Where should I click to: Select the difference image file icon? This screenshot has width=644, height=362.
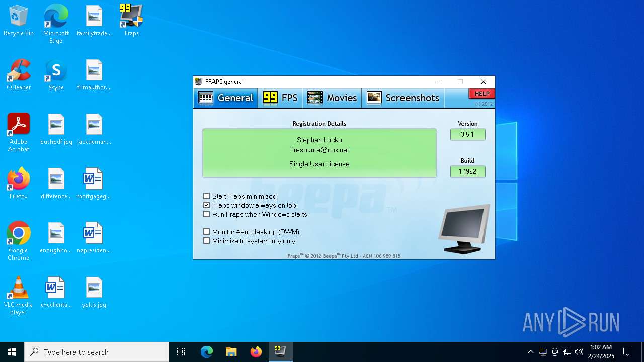pos(56,184)
